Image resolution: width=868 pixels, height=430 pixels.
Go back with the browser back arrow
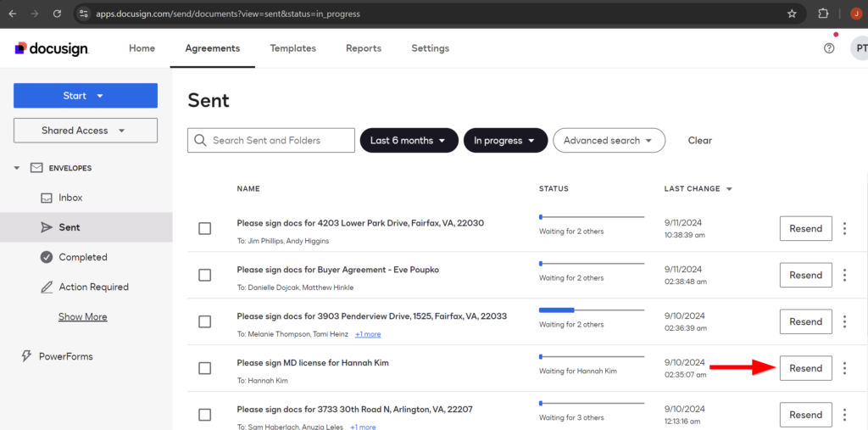12,14
